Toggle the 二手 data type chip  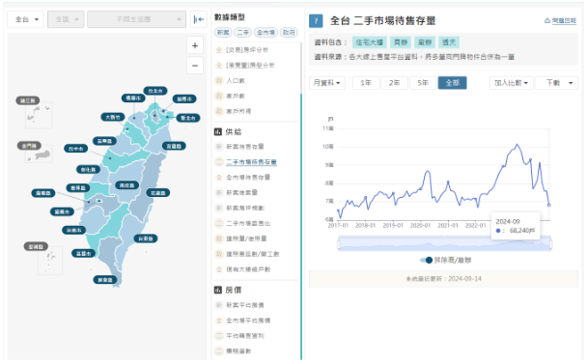pyautogui.click(x=242, y=33)
